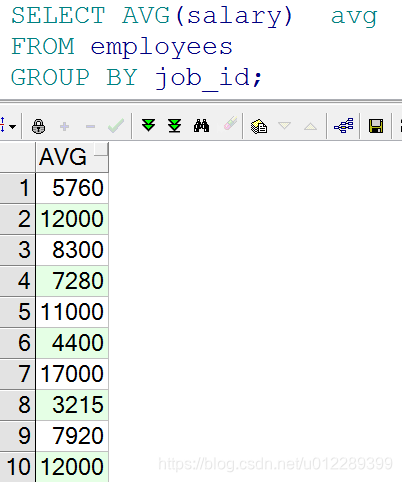402x482 pixels.
Task: Click the sort marker on AVG header
Action: (x=101, y=149)
